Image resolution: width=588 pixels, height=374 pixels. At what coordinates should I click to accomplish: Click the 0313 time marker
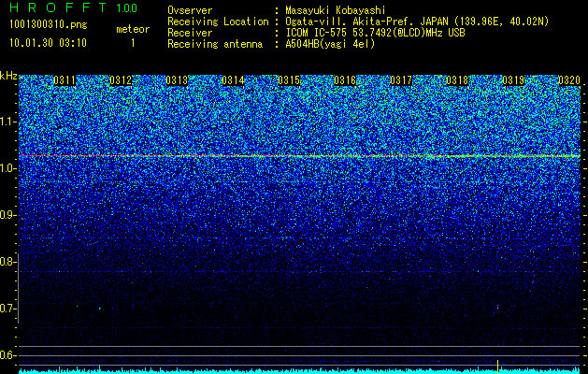click(177, 80)
